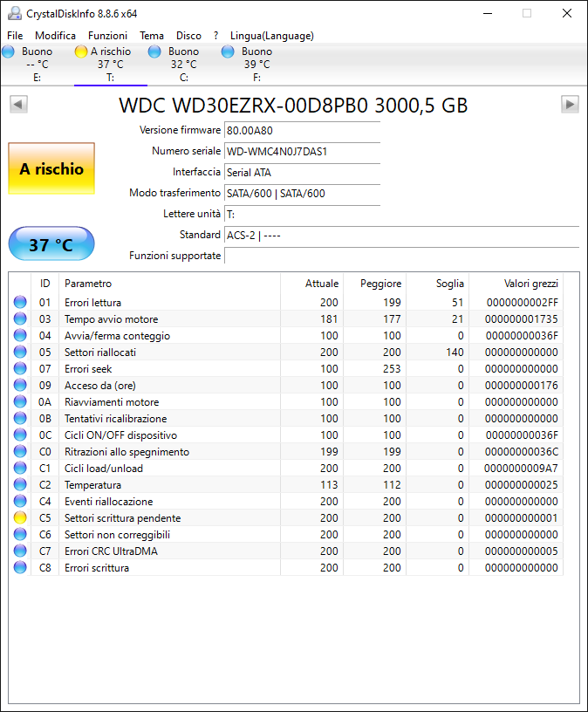Open the Disco menu

[188, 36]
